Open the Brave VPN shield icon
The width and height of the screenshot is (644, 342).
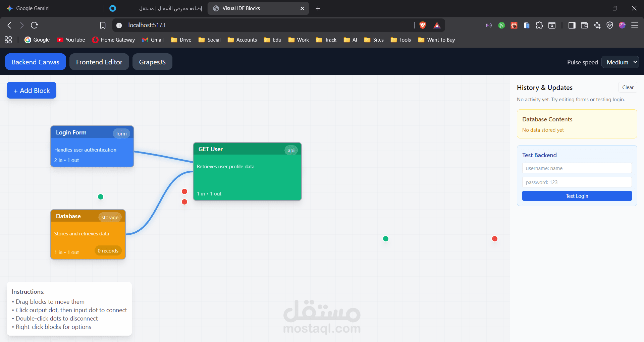[610, 25]
